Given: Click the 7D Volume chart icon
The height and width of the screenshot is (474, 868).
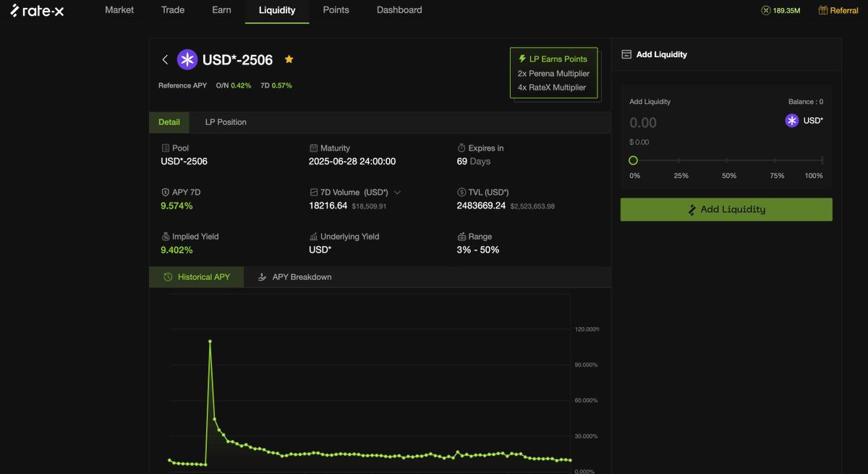Looking at the screenshot, I should tap(313, 192).
